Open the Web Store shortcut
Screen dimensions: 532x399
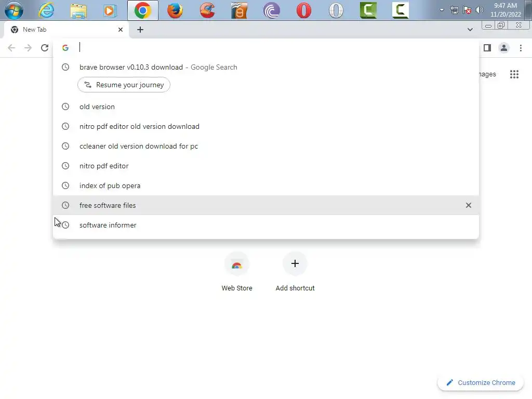(237, 272)
